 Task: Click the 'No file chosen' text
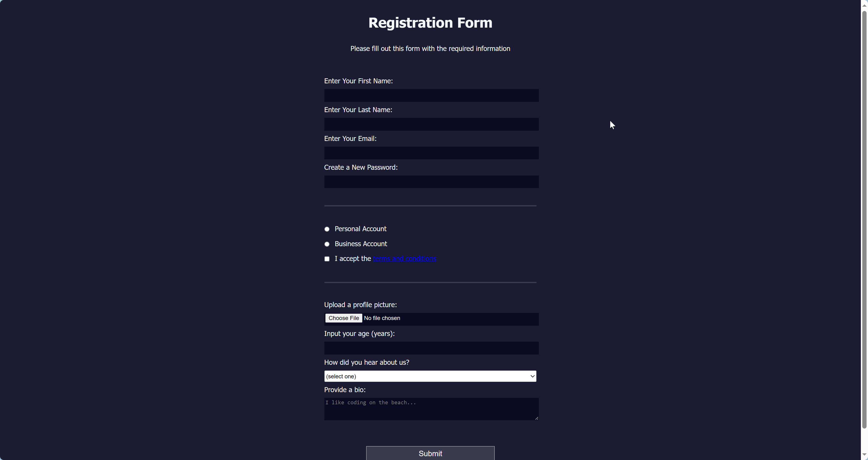pyautogui.click(x=382, y=318)
